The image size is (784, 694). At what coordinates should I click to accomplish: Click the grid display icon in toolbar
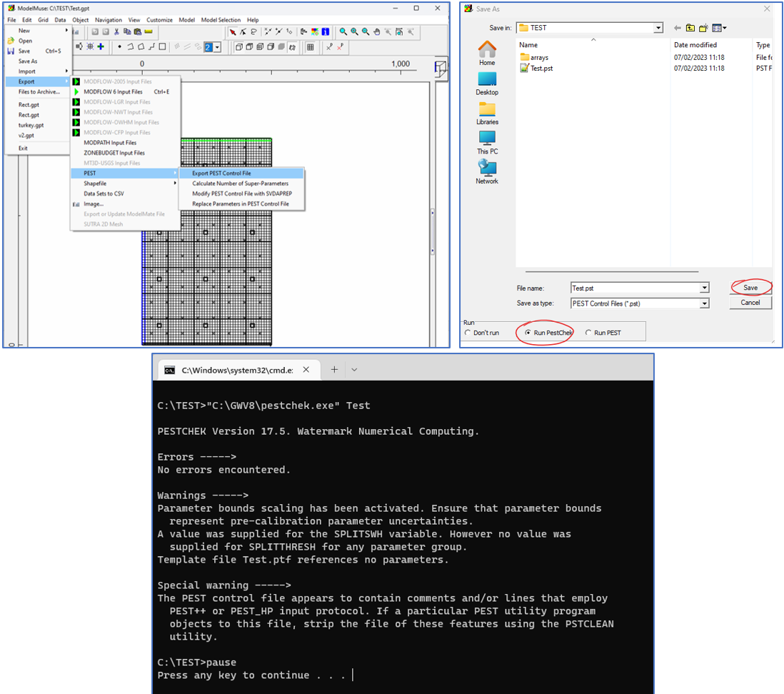[x=311, y=47]
